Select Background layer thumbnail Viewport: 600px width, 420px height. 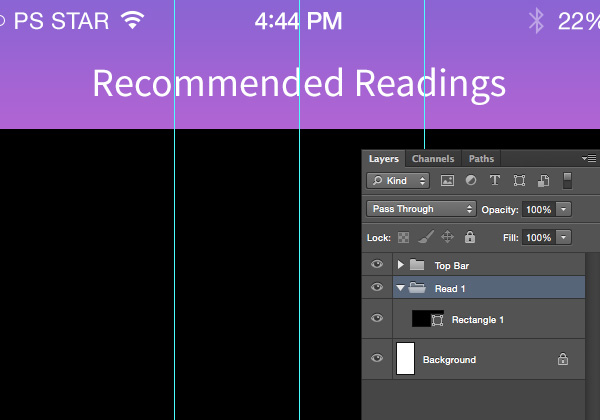point(405,358)
